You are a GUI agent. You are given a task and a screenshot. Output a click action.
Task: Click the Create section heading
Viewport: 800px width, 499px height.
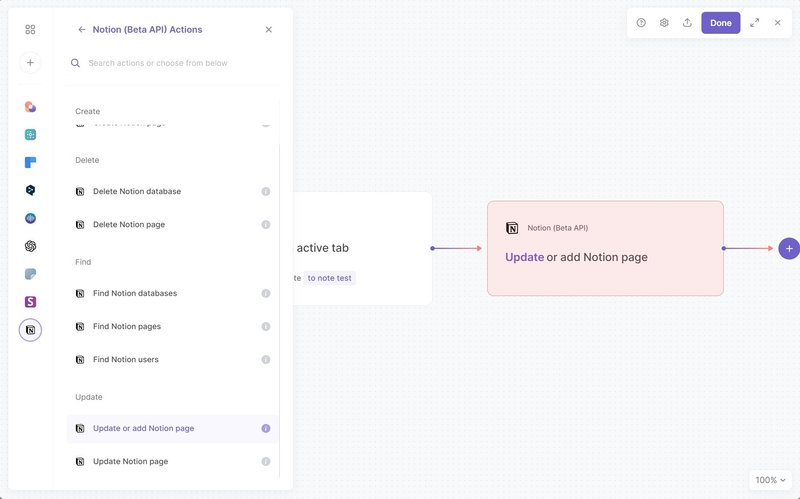[88, 111]
